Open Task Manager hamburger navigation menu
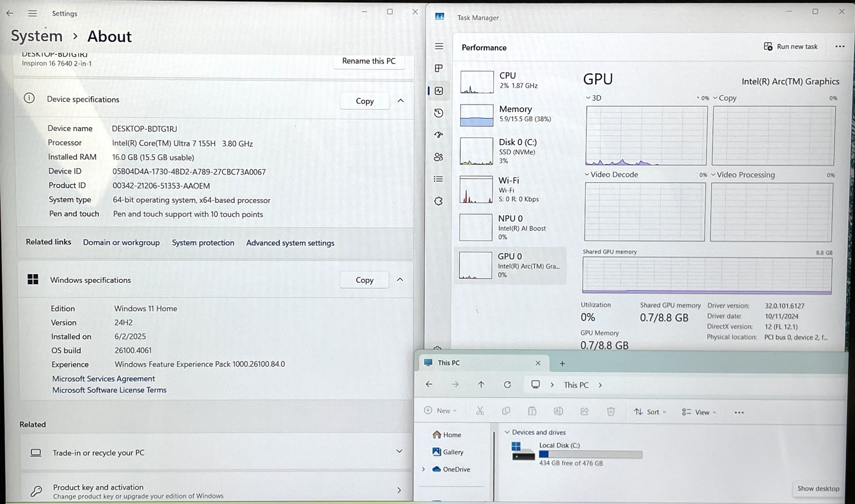The width and height of the screenshot is (855, 504). (x=439, y=46)
